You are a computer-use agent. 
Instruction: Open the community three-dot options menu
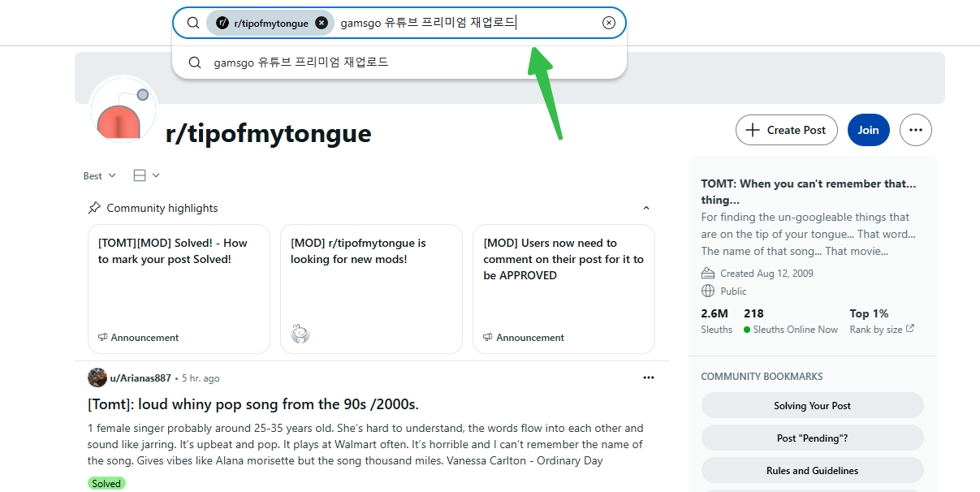point(916,130)
